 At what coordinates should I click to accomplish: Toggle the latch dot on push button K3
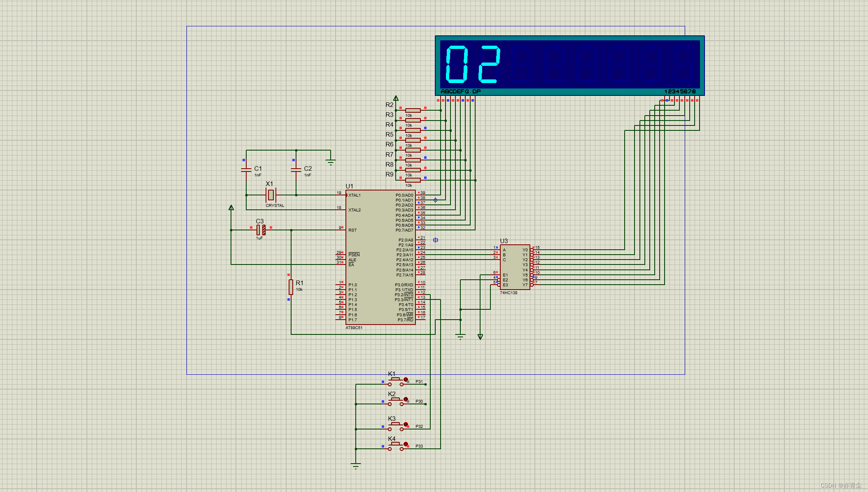[x=406, y=424]
